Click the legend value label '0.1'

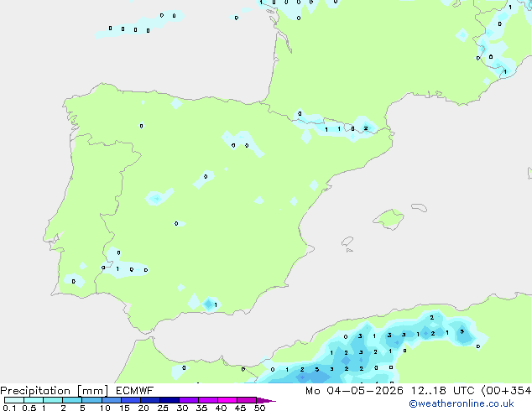(9, 408)
